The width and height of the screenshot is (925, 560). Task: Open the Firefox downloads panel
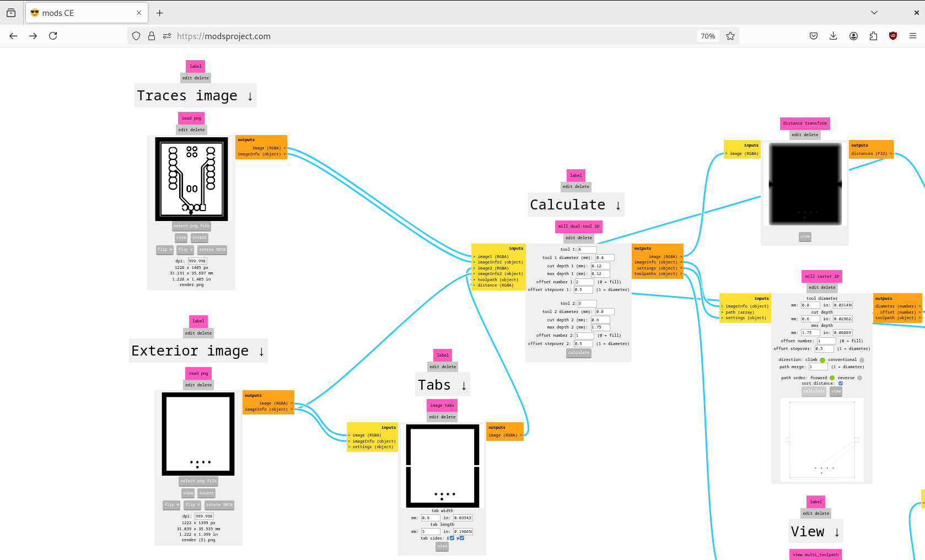[833, 36]
